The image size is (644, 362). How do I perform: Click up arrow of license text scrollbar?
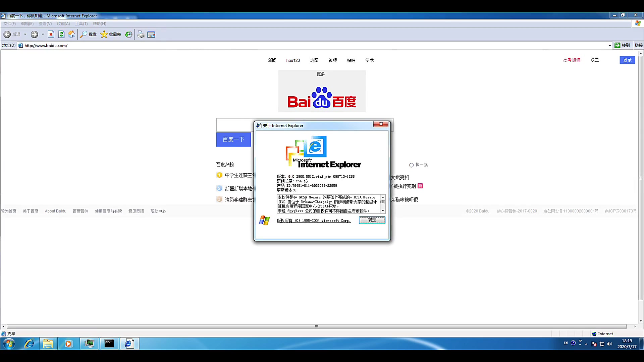click(x=383, y=197)
